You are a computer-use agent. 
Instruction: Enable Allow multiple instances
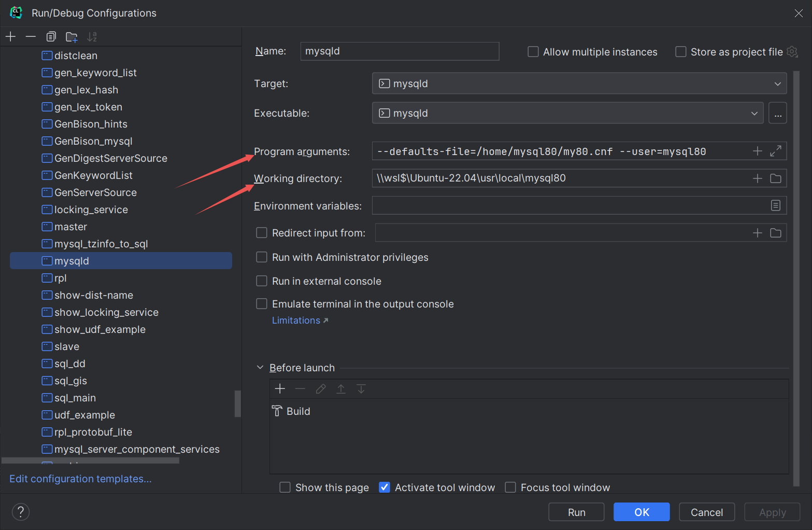click(x=533, y=52)
